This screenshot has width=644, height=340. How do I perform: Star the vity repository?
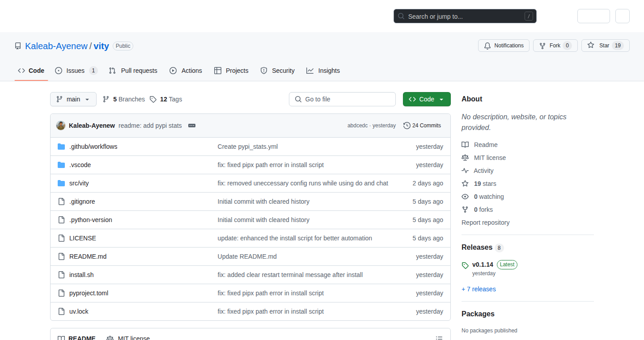point(606,46)
